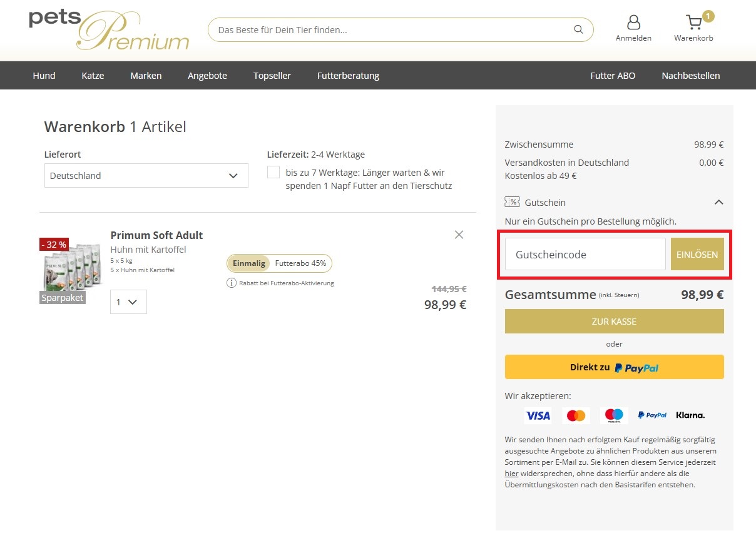756x543 pixels.
Task: Open the quantity dropdown showing 1
Action: pyautogui.click(x=128, y=302)
